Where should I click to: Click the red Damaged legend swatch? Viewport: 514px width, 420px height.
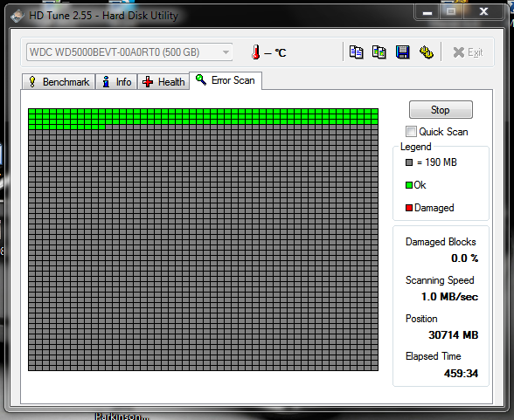(x=409, y=208)
